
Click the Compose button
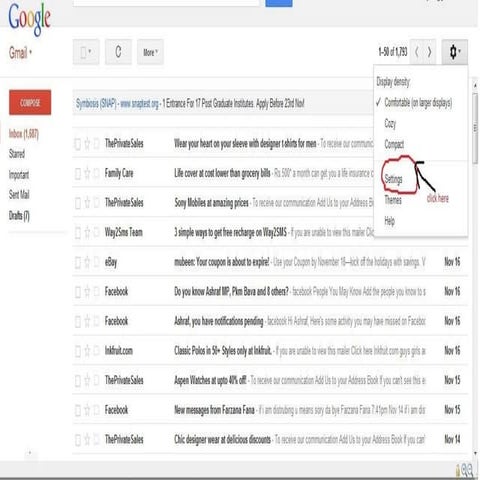point(30,102)
